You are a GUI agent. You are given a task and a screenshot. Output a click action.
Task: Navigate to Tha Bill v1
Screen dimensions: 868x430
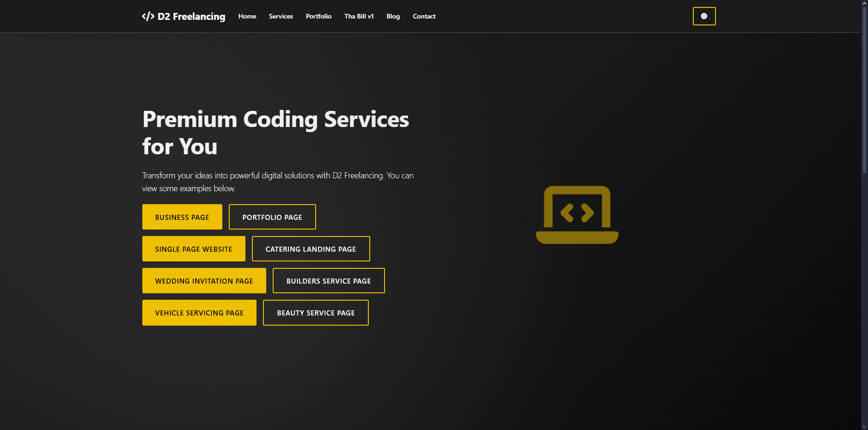click(x=359, y=16)
